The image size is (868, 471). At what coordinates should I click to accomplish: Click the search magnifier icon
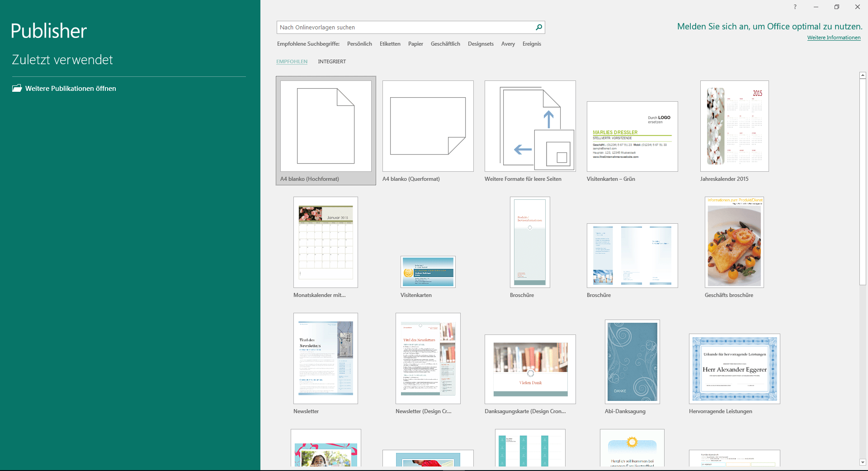[538, 27]
